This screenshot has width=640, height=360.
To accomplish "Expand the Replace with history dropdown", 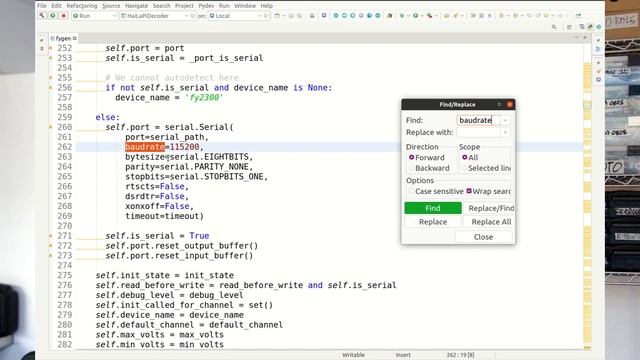I will tap(505, 132).
